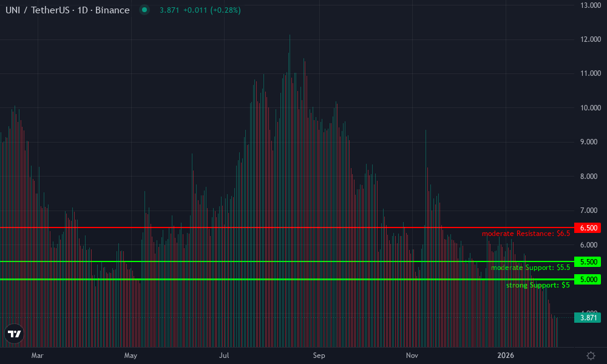
Task: Click the 10.000 price axis label
Action: (591, 107)
